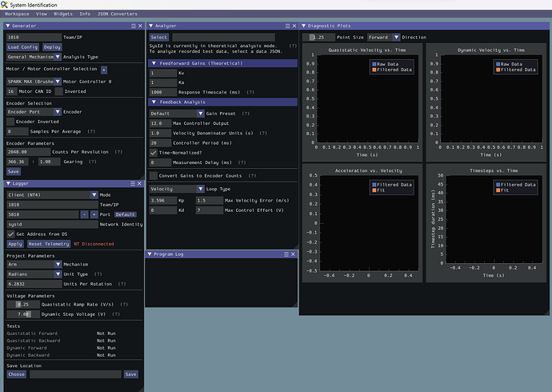The image size is (552, 392).
Task: Choose a save location folder
Action: pos(17,374)
